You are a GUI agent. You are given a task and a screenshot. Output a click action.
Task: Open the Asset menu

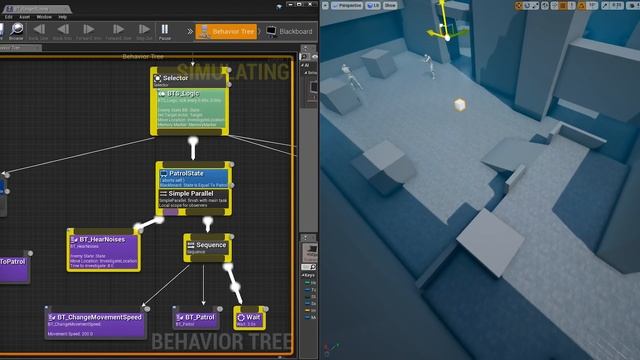[x=24, y=17]
